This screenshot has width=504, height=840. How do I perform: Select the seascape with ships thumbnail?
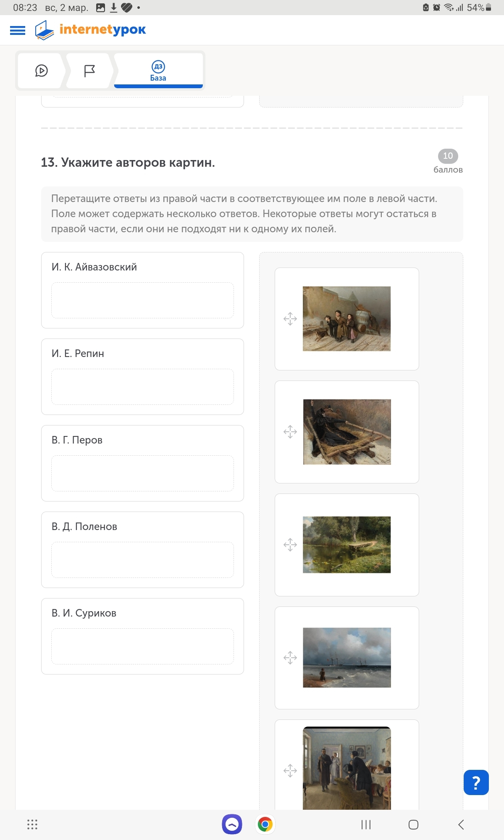click(346, 658)
